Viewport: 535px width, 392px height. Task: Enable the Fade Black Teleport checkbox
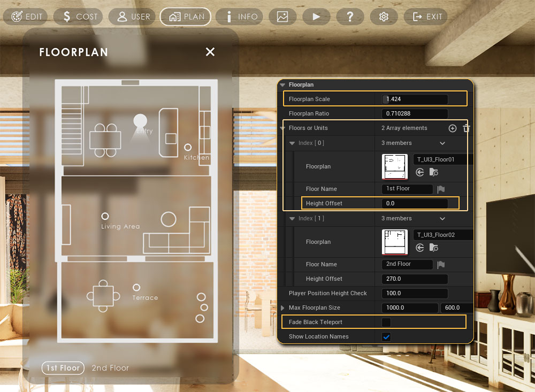386,322
